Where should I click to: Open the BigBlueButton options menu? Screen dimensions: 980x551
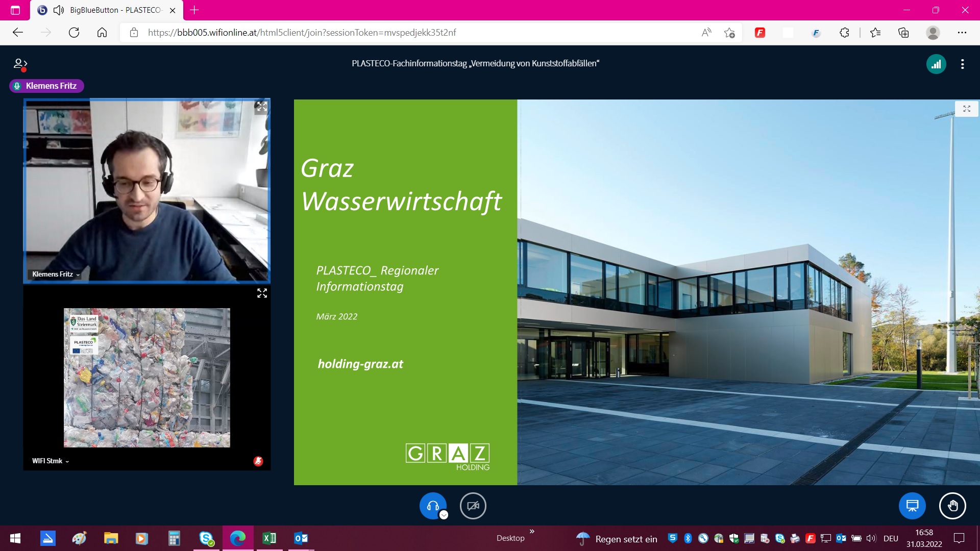tap(962, 64)
